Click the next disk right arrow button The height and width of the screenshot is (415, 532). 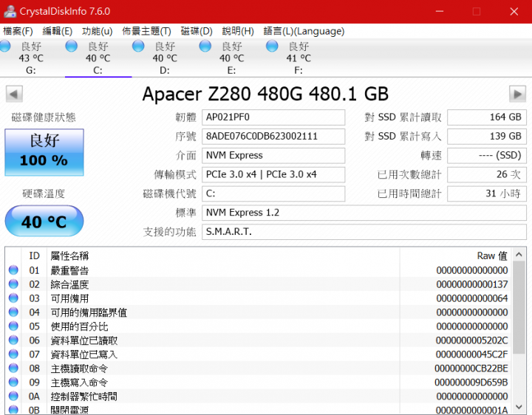point(517,94)
